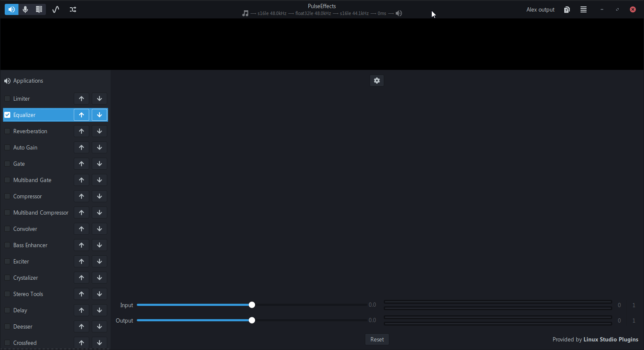Select the Deesser plugin row
The image size is (644, 350).
point(55,326)
